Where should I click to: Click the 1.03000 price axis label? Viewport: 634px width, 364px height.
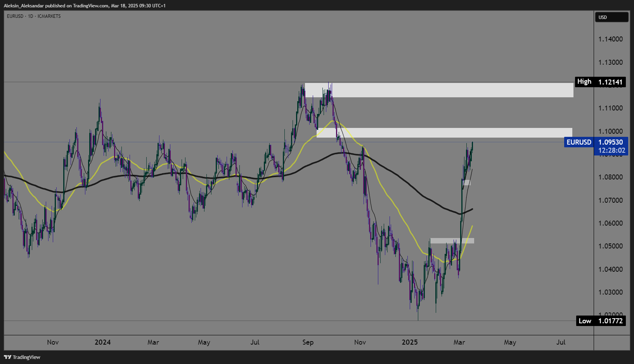pos(610,292)
